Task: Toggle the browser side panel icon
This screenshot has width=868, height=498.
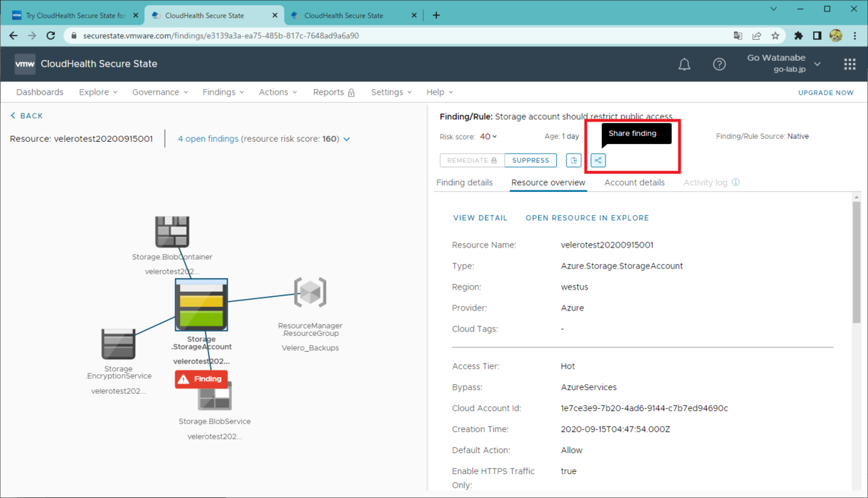Action: click(817, 35)
